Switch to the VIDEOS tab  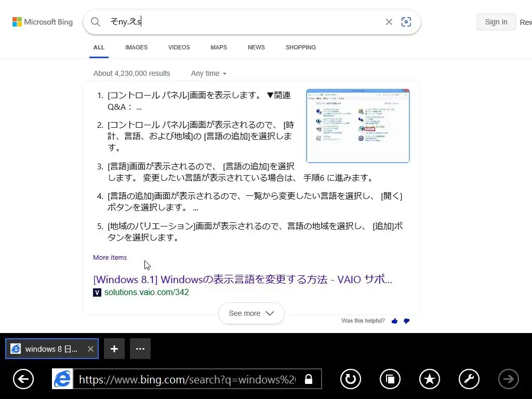(179, 47)
